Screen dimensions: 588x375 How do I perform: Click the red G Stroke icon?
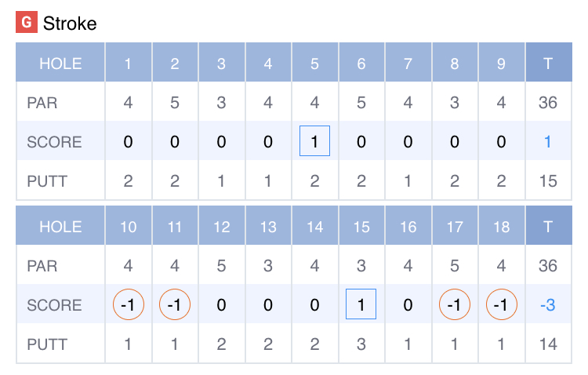pos(27,24)
